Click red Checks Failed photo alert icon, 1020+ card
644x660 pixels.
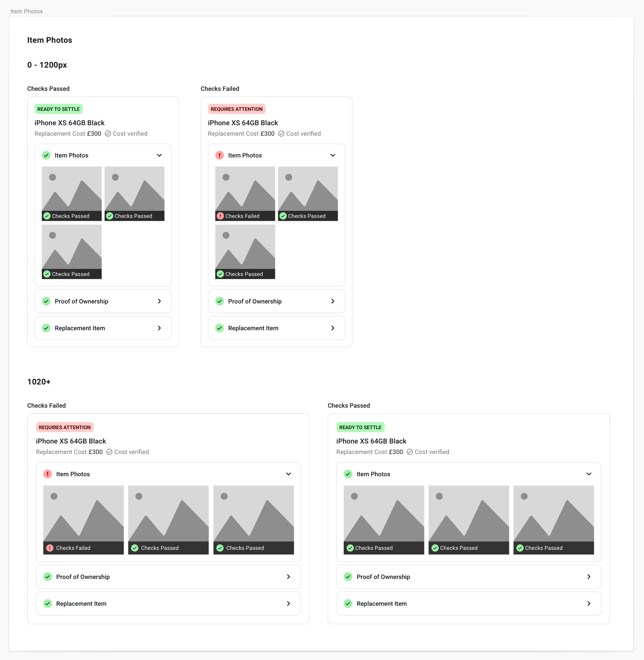tap(50, 548)
